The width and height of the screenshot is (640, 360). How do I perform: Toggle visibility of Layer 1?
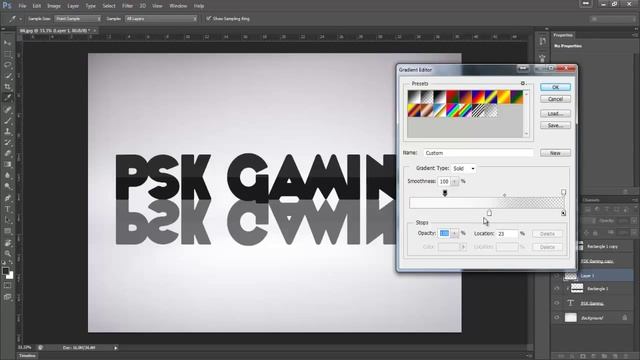pyautogui.click(x=557, y=276)
